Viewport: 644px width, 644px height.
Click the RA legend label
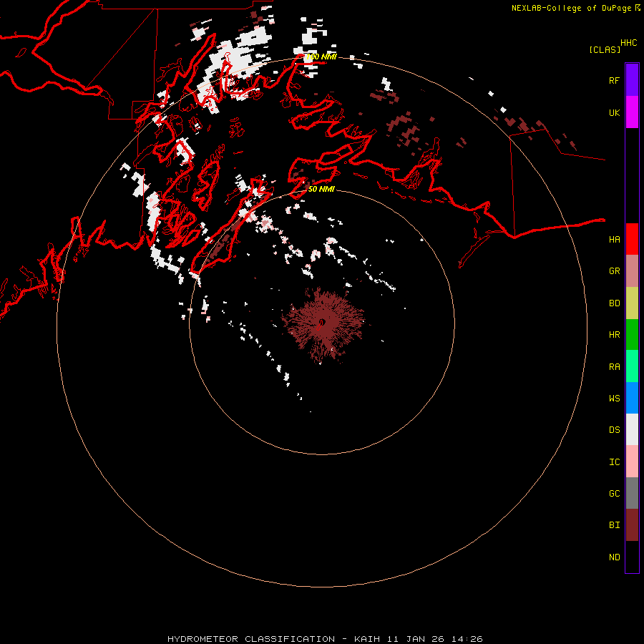click(x=614, y=367)
